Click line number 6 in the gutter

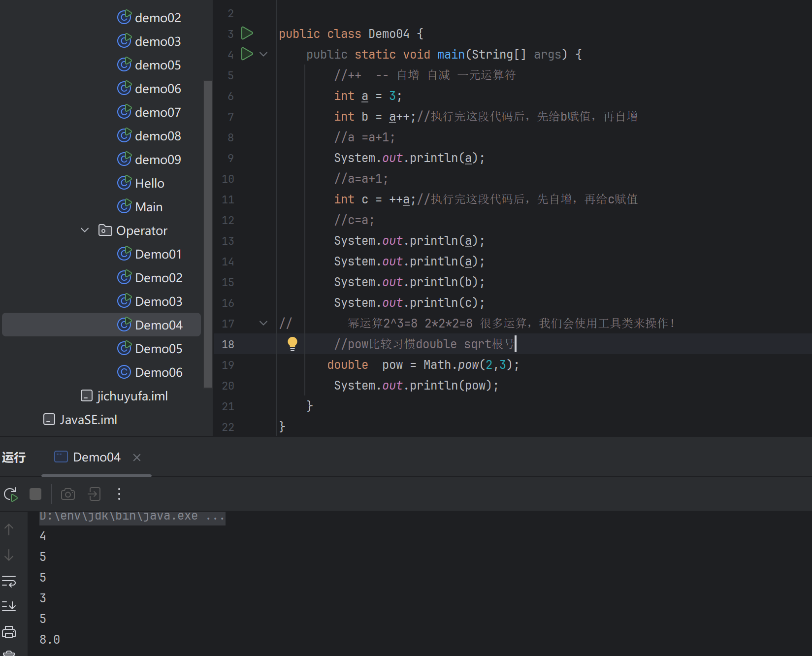click(x=230, y=96)
